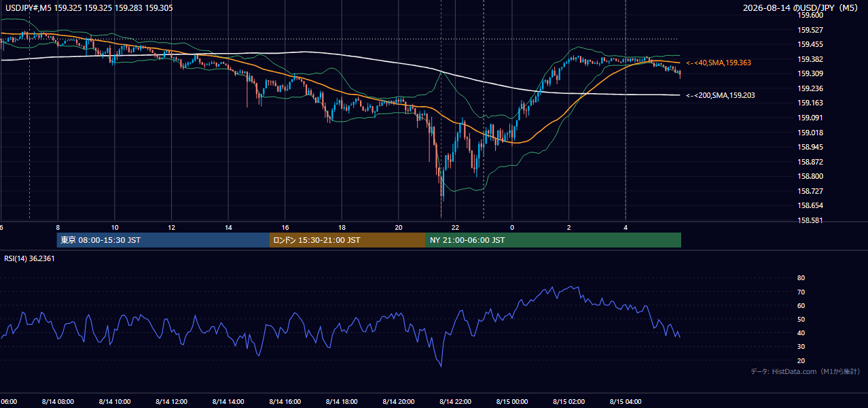The width and height of the screenshot is (868, 408).
Task: Click price axis value 159.236
Action: pos(810,88)
